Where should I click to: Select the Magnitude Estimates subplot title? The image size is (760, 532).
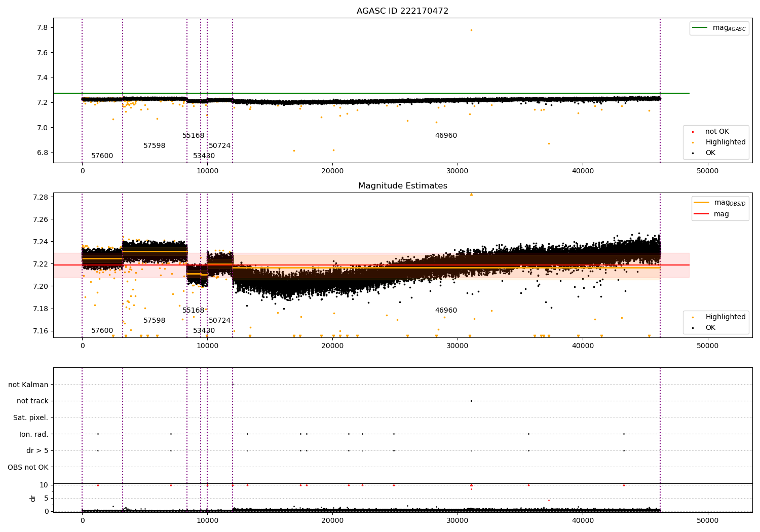(x=402, y=186)
